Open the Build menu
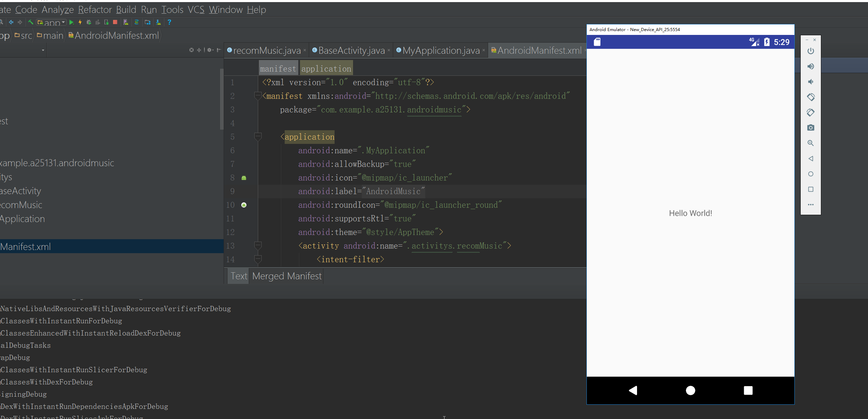The height and width of the screenshot is (419, 868). click(126, 9)
